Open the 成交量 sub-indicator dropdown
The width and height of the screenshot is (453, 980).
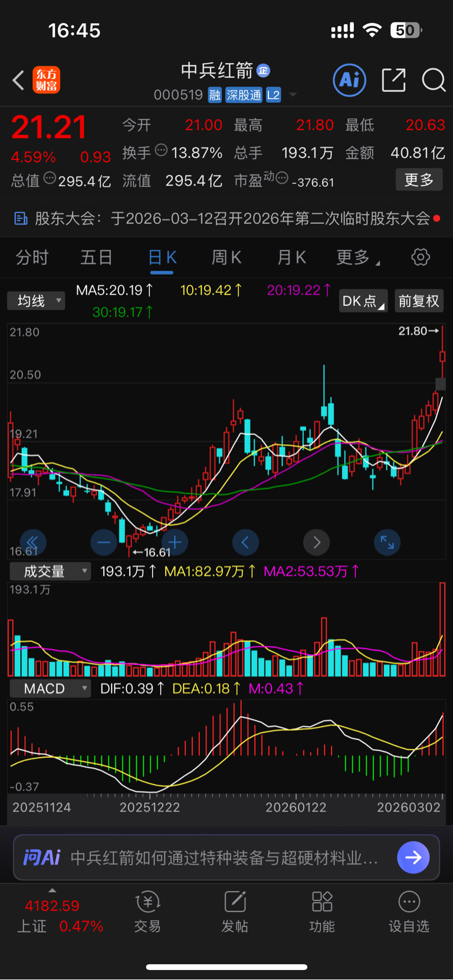[50, 571]
